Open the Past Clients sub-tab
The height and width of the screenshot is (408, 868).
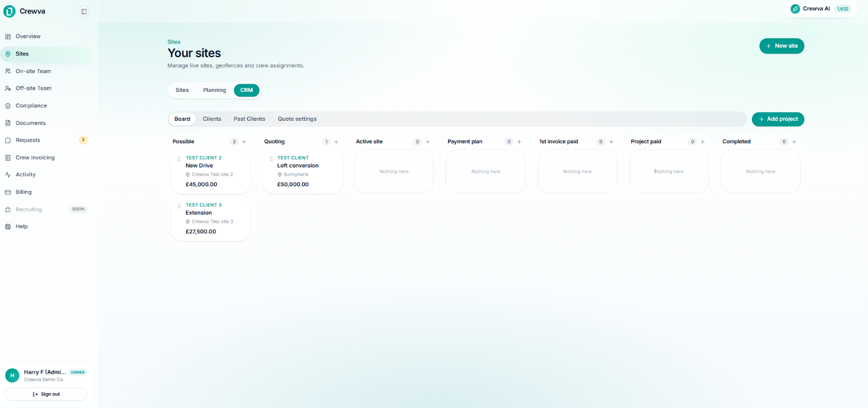coord(249,119)
